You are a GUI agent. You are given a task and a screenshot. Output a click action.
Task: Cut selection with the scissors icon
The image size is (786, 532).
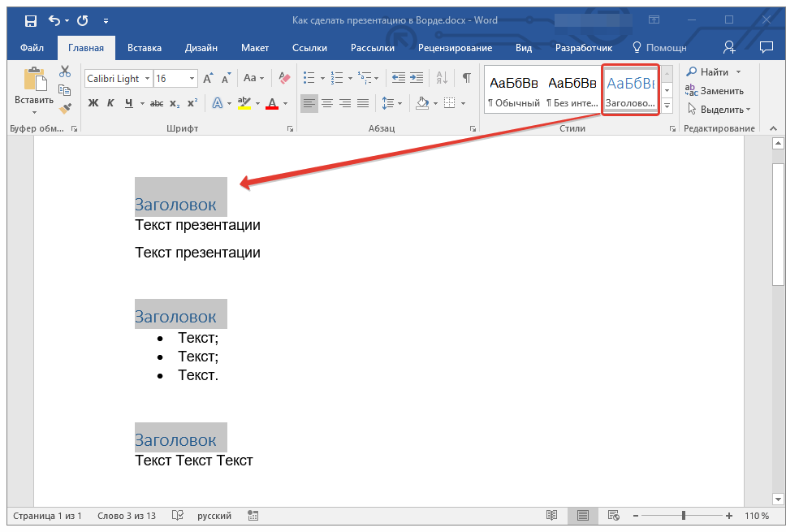pos(65,72)
